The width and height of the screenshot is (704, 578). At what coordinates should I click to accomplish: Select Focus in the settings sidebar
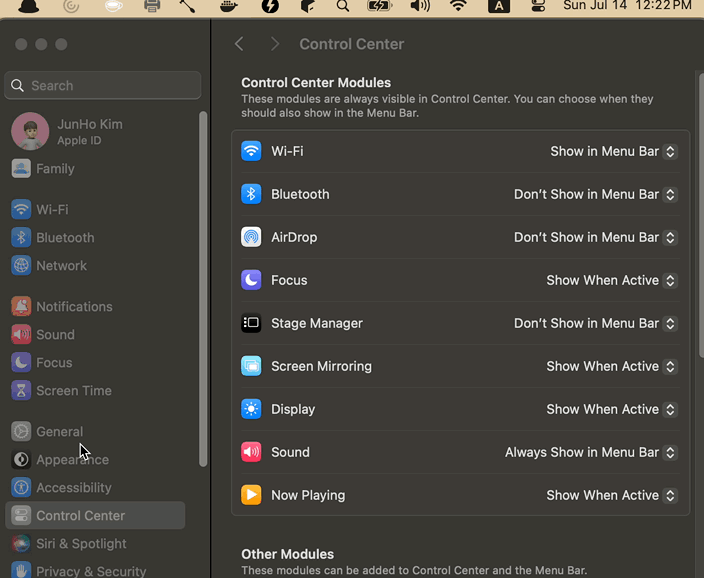click(95, 362)
